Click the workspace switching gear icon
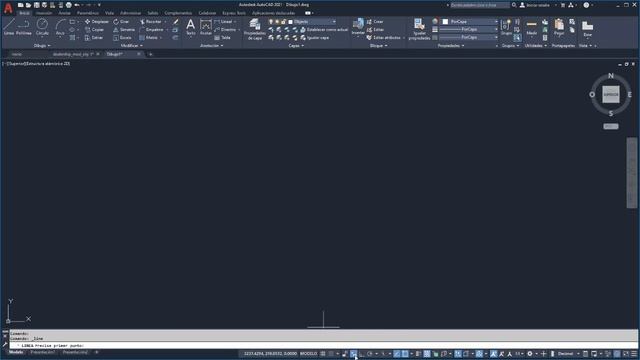Image resolution: width=640 pixels, height=360 pixels. click(530, 354)
